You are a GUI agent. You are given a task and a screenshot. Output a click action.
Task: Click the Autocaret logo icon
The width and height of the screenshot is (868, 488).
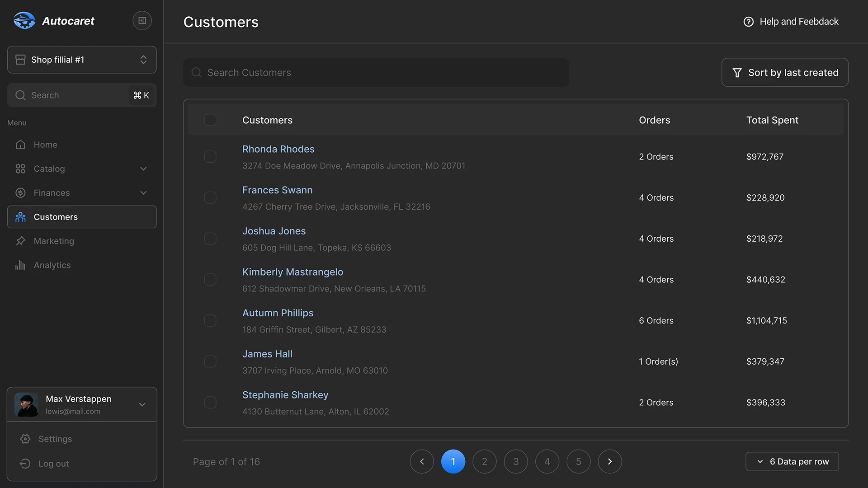coord(24,20)
